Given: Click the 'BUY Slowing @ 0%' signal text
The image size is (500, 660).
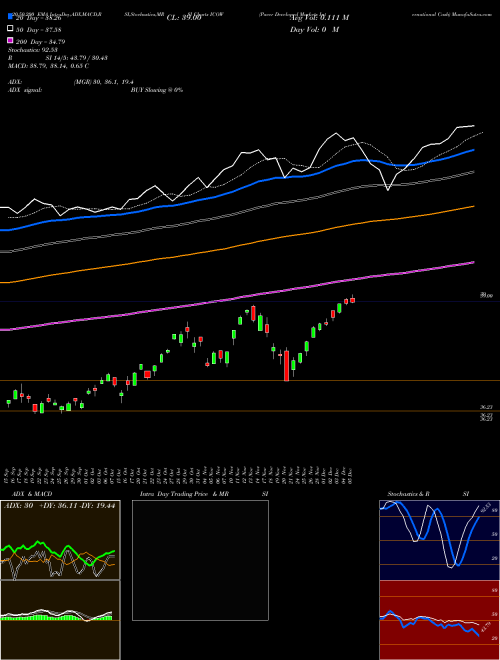Looking at the screenshot, I should click(x=157, y=90).
